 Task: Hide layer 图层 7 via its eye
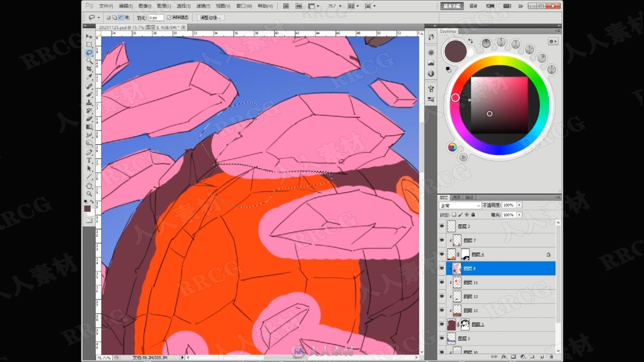click(442, 240)
